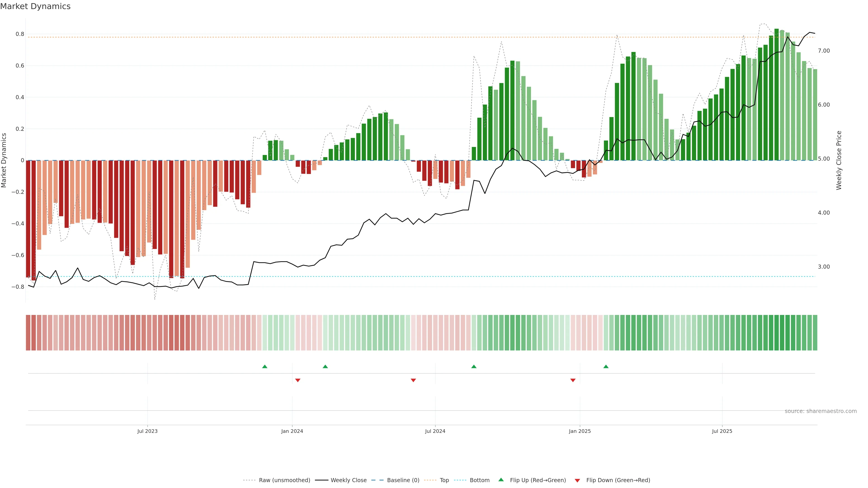This screenshot has height=488, width=868.
Task: Toggle the Weekly Close legend entry
Action: click(x=348, y=480)
